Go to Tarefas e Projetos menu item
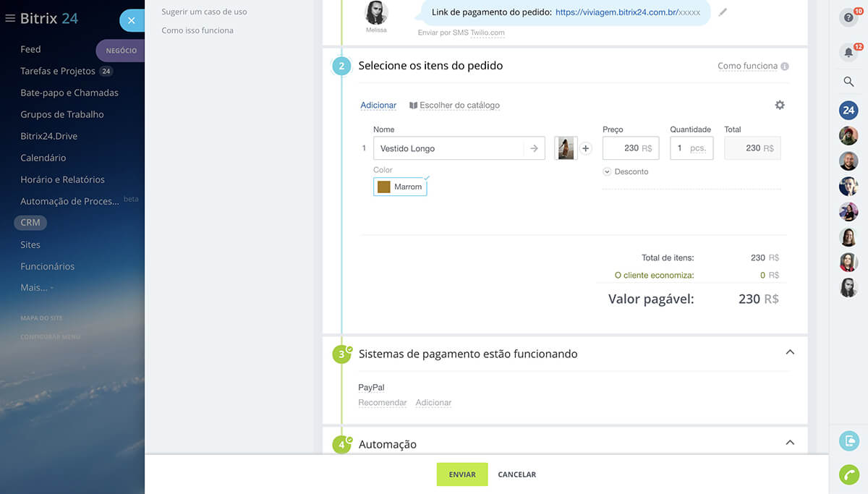 point(58,71)
